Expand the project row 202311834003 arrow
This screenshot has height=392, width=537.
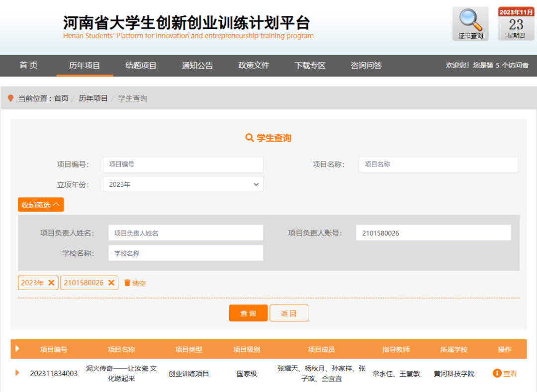click(x=17, y=373)
